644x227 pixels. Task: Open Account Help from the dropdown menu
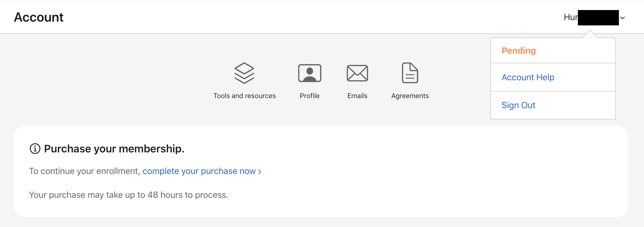(x=528, y=77)
